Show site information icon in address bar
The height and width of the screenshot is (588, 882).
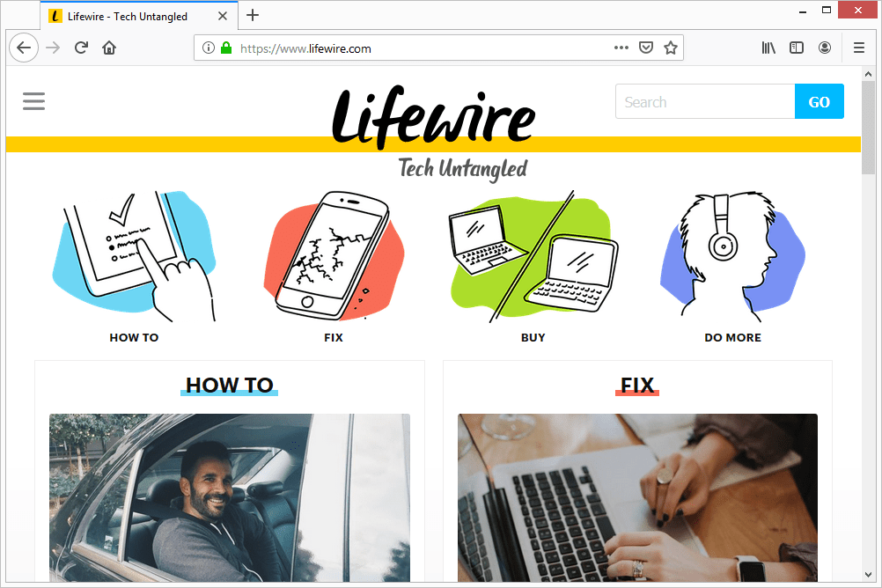[x=208, y=48]
